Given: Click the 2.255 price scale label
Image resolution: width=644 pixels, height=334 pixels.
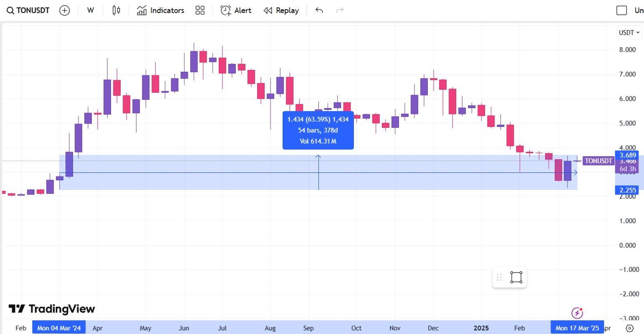Looking at the screenshot, I should (628, 190).
